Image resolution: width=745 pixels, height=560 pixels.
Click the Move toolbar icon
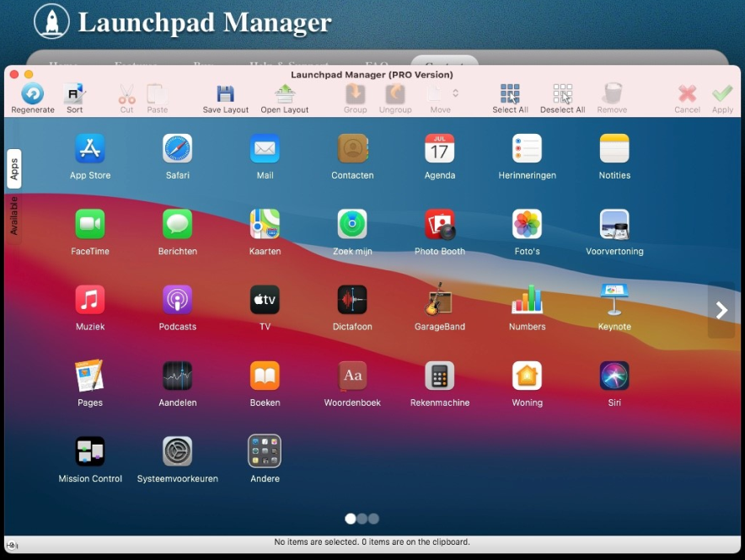coord(434,93)
